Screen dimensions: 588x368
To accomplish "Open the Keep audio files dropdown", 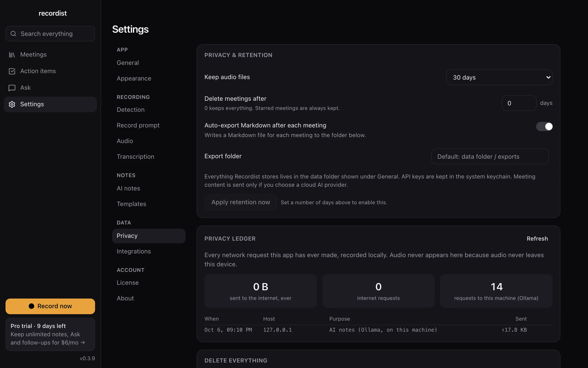I will coord(499,78).
